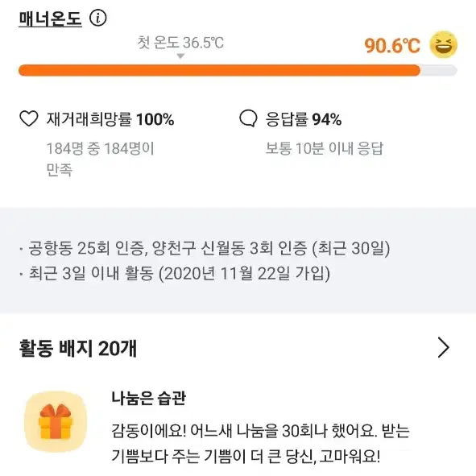Open the 나눔은 습관 badge description
This screenshot has height=476, width=476.
click(261, 443)
